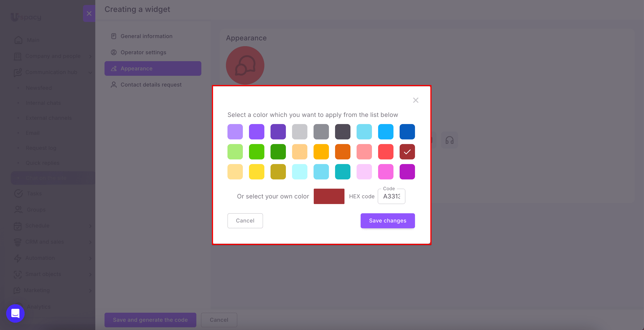The height and width of the screenshot is (330, 644).
Task: Pick the charcoal dark swatch
Action: (x=343, y=132)
